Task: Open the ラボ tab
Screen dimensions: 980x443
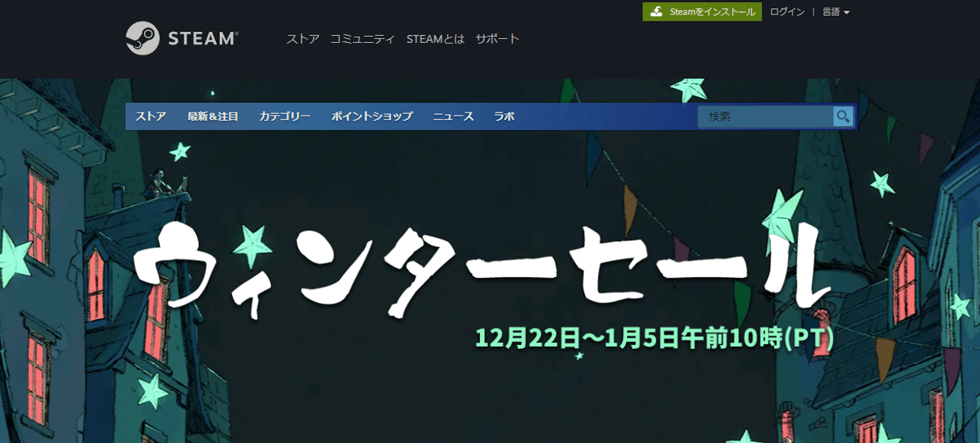Action: coord(504,116)
